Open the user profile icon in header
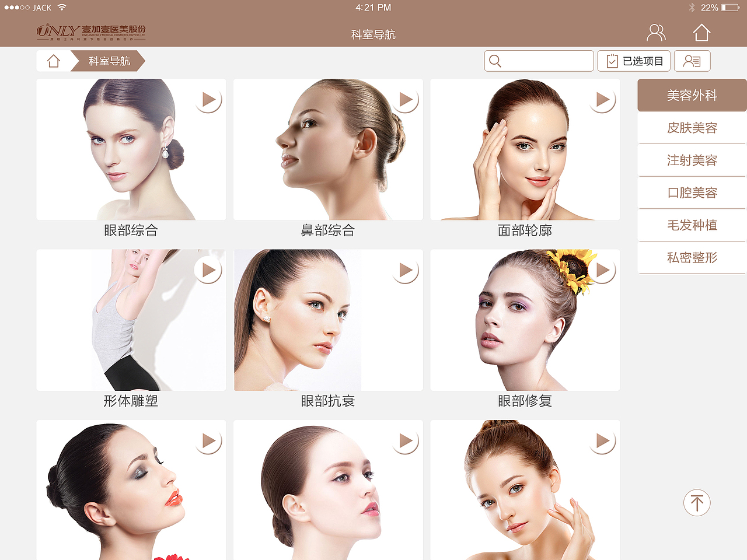Image resolution: width=747 pixels, height=560 pixels. (x=656, y=33)
